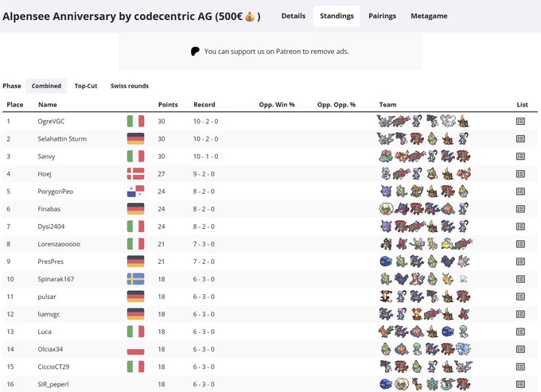Open Hoej's team list icon
Screen dimensions: 541x392
click(520, 174)
